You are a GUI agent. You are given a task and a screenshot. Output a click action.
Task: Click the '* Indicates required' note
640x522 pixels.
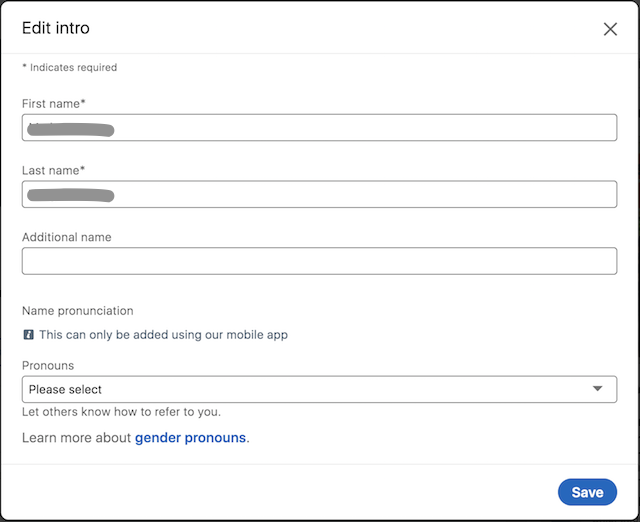point(70,68)
